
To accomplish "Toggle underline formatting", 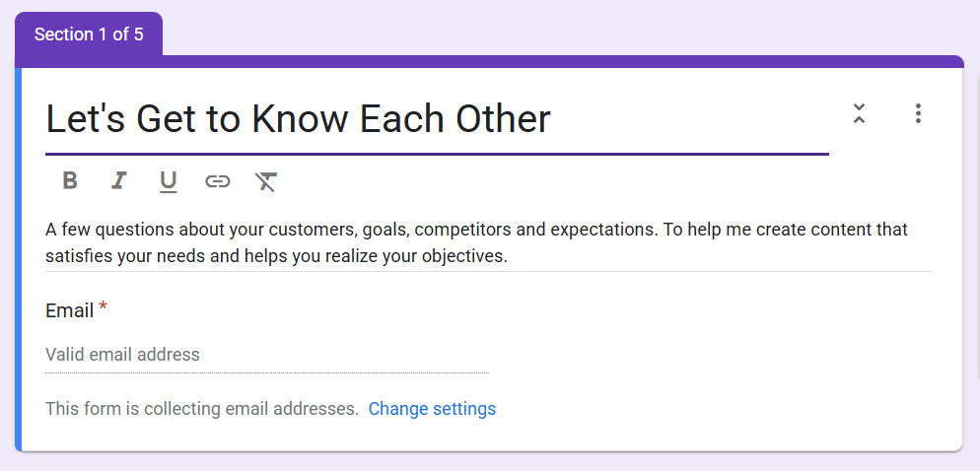I will click(169, 181).
